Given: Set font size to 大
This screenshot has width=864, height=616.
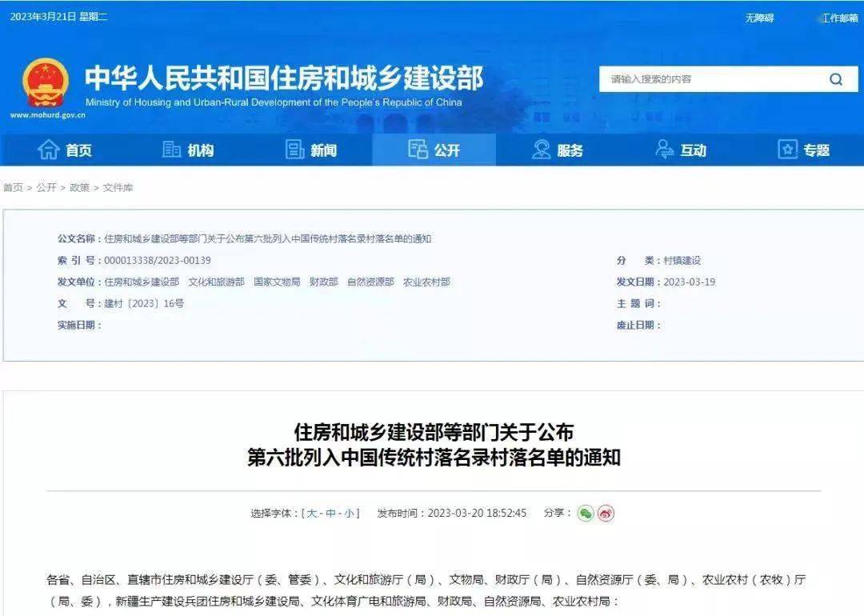Looking at the screenshot, I should pos(312,514).
